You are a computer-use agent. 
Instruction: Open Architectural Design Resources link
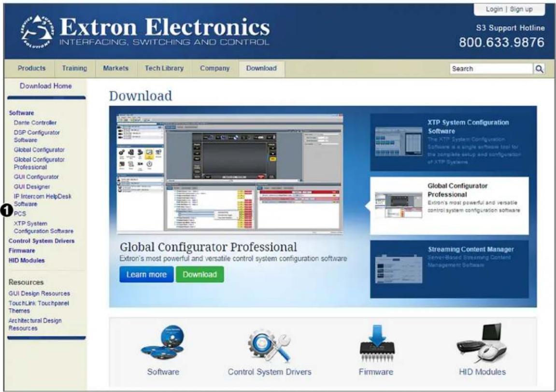[x=35, y=324]
